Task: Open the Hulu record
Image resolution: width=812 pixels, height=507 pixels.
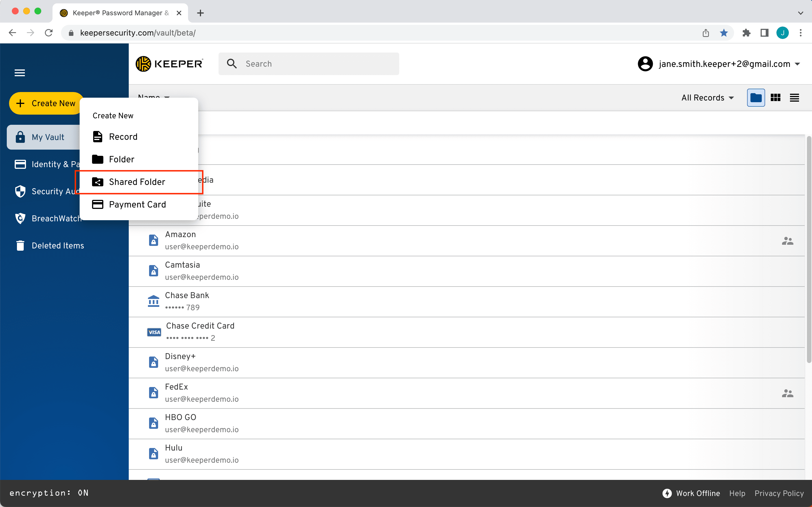Action: (x=466, y=454)
